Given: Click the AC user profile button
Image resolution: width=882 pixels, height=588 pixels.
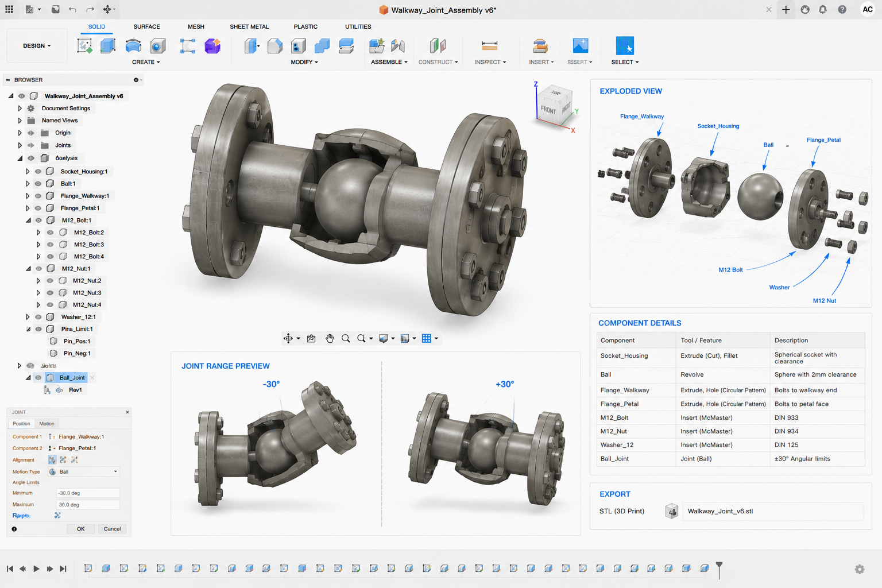Looking at the screenshot, I should click(868, 9).
